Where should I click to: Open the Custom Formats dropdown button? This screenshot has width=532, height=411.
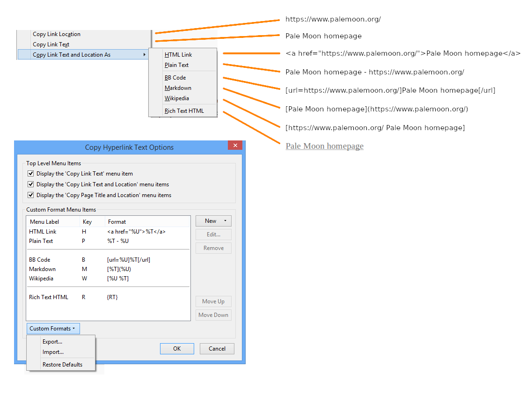pos(53,329)
